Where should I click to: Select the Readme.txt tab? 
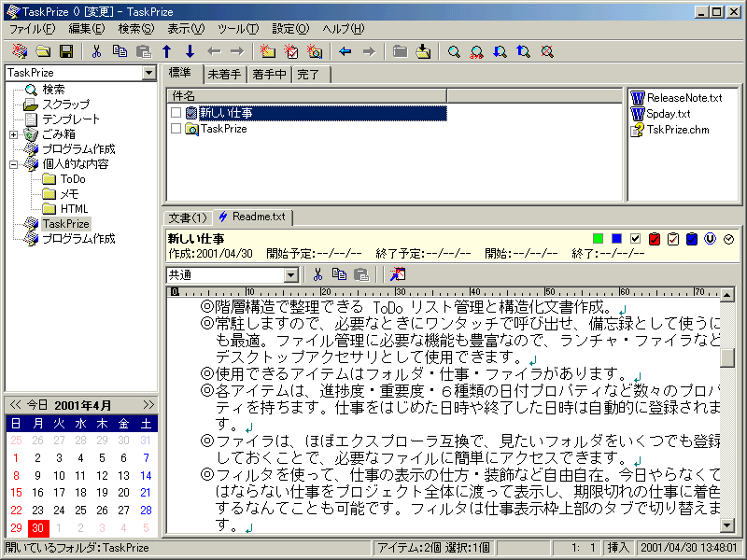coord(252,217)
